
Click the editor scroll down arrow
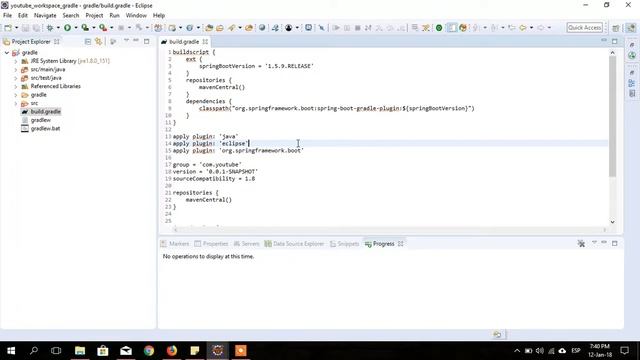pos(612,222)
